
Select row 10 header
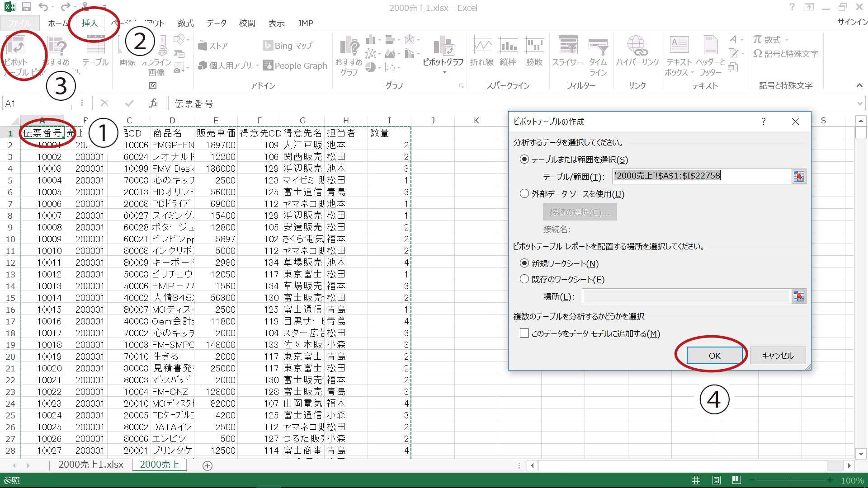click(x=10, y=239)
